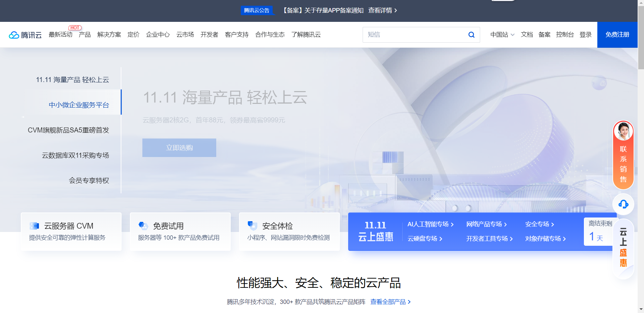This screenshot has width=644, height=313.
Task: Open the 文档 link
Action: point(527,35)
